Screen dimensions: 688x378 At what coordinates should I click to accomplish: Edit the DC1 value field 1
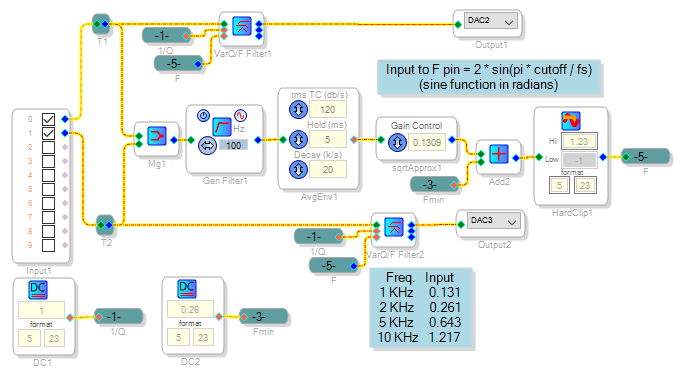pyautogui.click(x=41, y=310)
